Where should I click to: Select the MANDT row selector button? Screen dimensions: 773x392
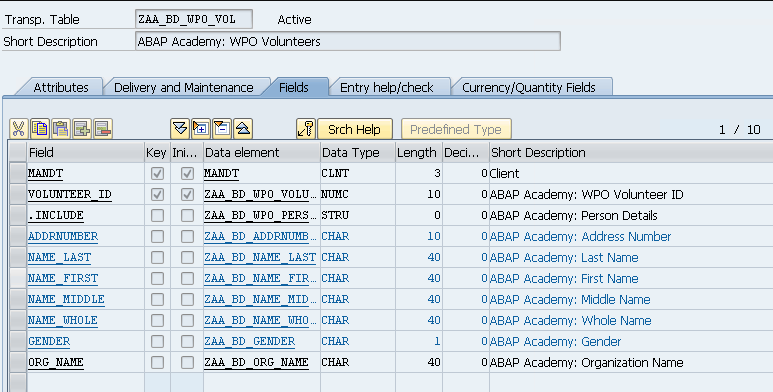(18, 174)
